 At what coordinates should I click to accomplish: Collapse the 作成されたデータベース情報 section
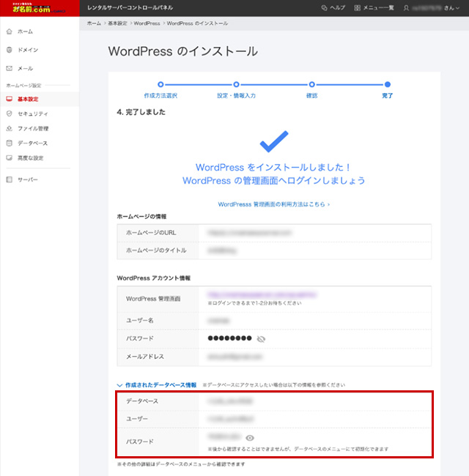[157, 385]
